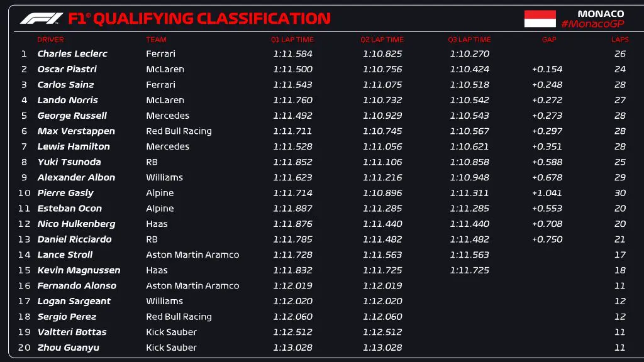
Task: Select Max Verstappen's name
Action: (76, 131)
